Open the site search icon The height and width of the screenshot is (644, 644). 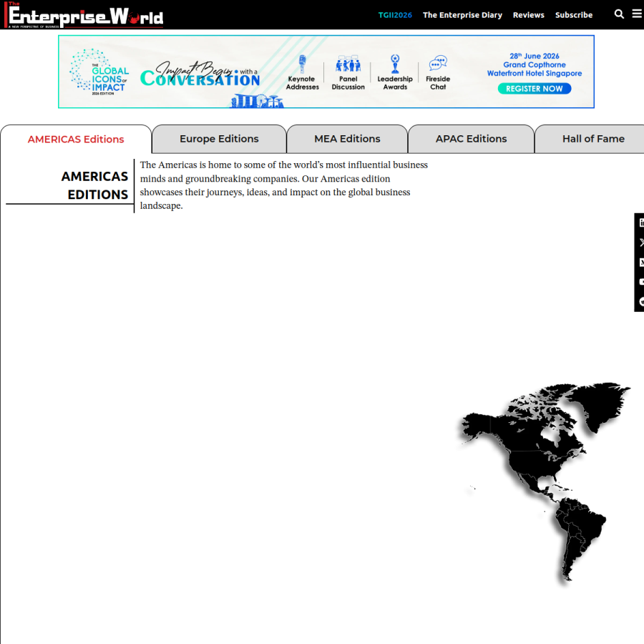click(x=619, y=14)
